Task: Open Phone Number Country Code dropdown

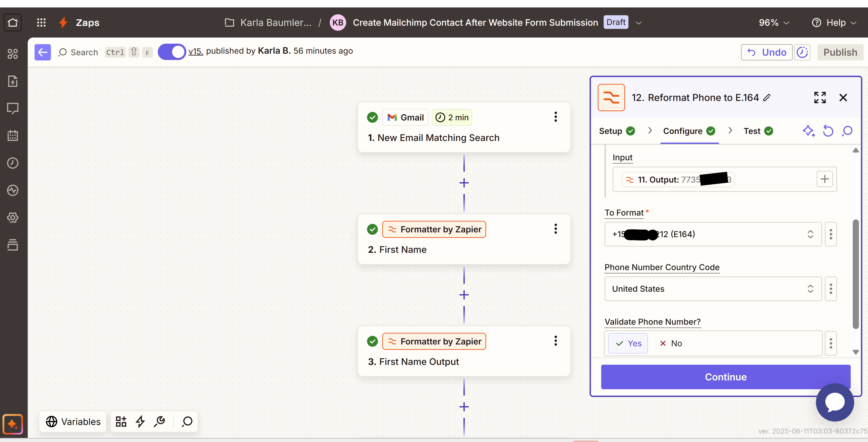Action: pyautogui.click(x=713, y=289)
